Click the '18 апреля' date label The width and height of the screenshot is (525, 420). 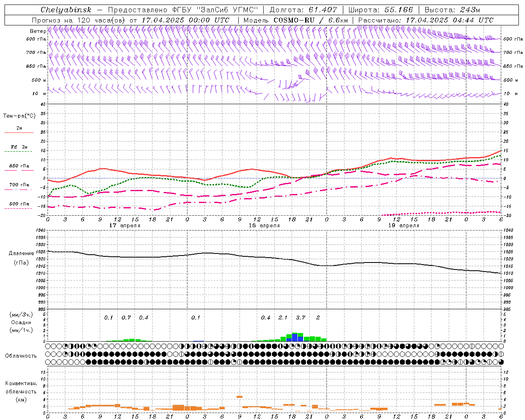264,226
